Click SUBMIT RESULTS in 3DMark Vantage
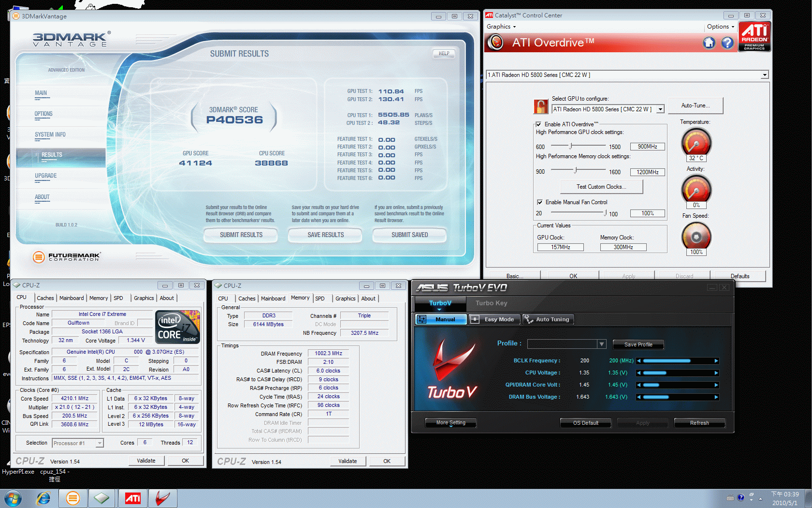This screenshot has width=812, height=508. [241, 235]
